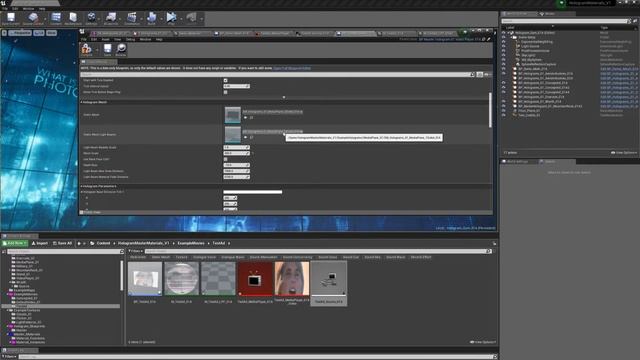The image size is (640, 360).
Task: Open the Settings toolbar button
Action: point(91,18)
